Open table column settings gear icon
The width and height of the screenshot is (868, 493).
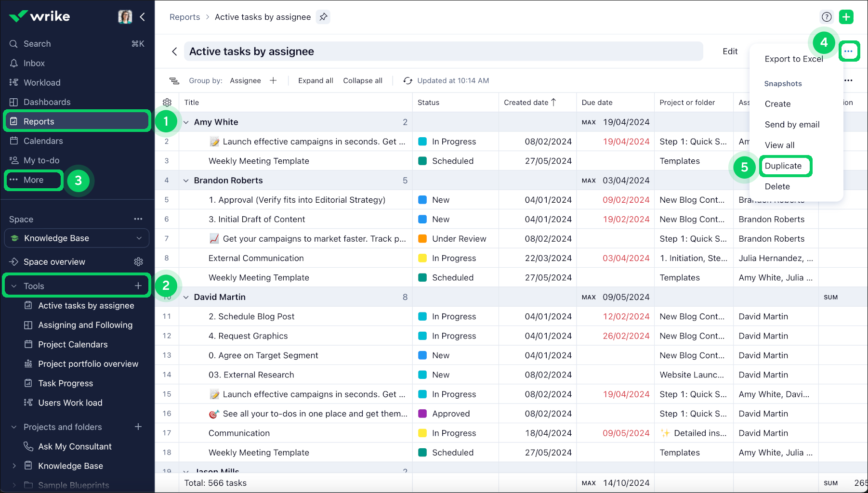point(167,103)
